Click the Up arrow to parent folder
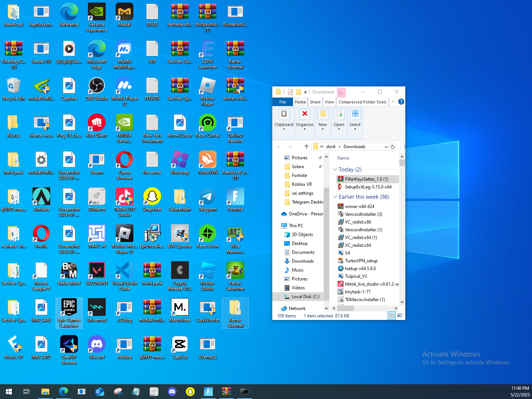 [306, 147]
